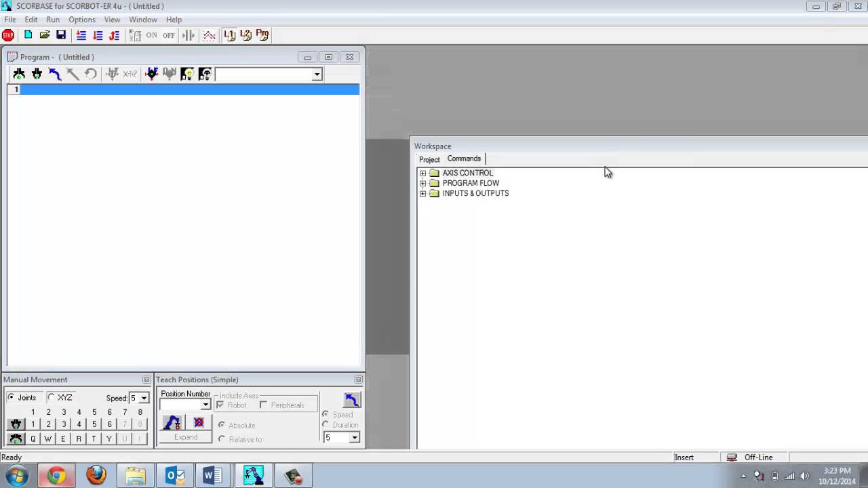Screen dimensions: 868x488
Task: Open Microsoft Word from the taskbar
Action: coord(214,476)
